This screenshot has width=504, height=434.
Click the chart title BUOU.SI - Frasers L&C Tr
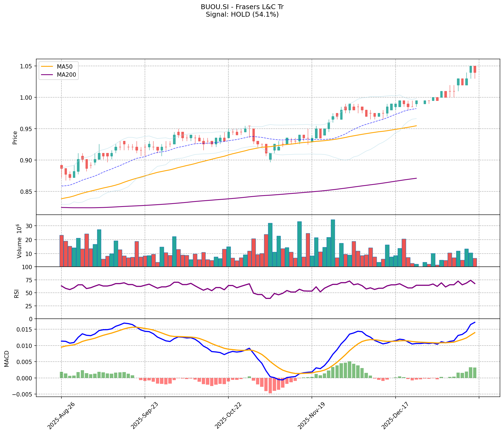(242, 7)
